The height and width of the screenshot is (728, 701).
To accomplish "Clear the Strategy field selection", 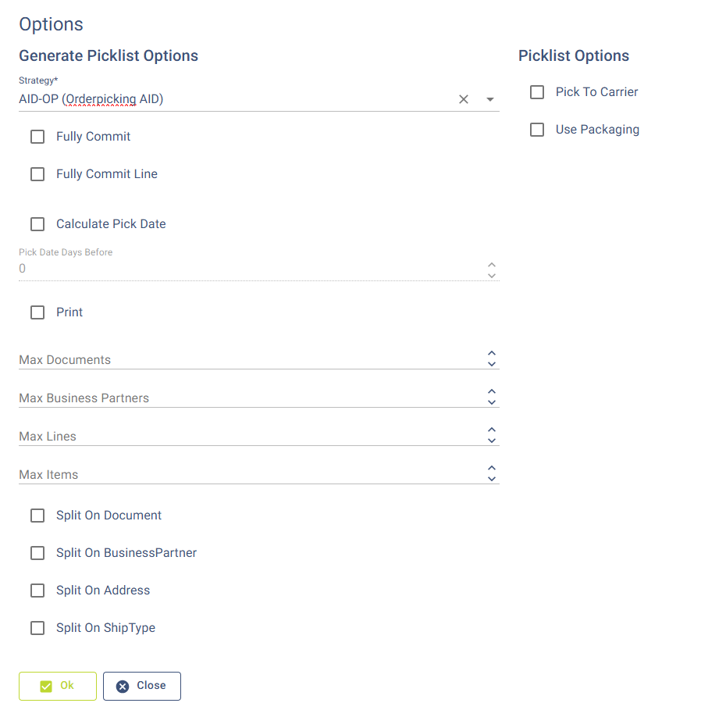I will [x=464, y=99].
